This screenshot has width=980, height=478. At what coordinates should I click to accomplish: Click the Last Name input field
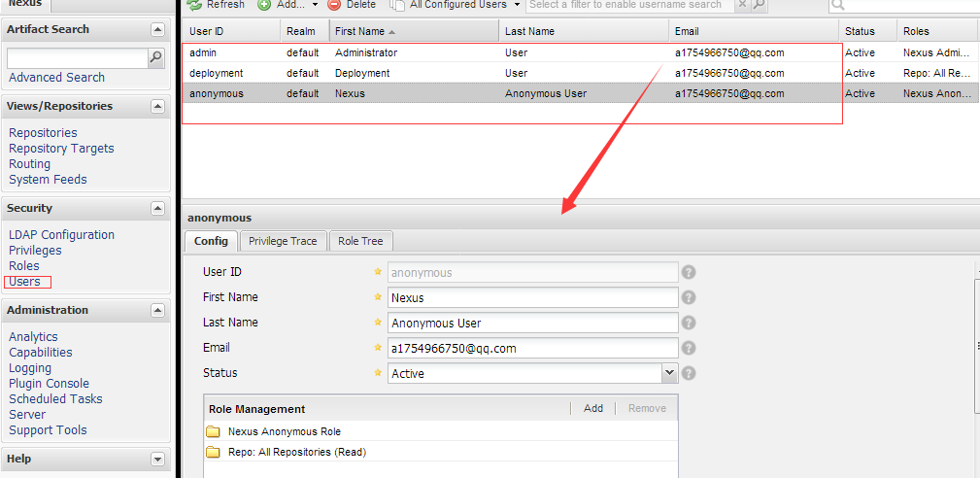[533, 324]
